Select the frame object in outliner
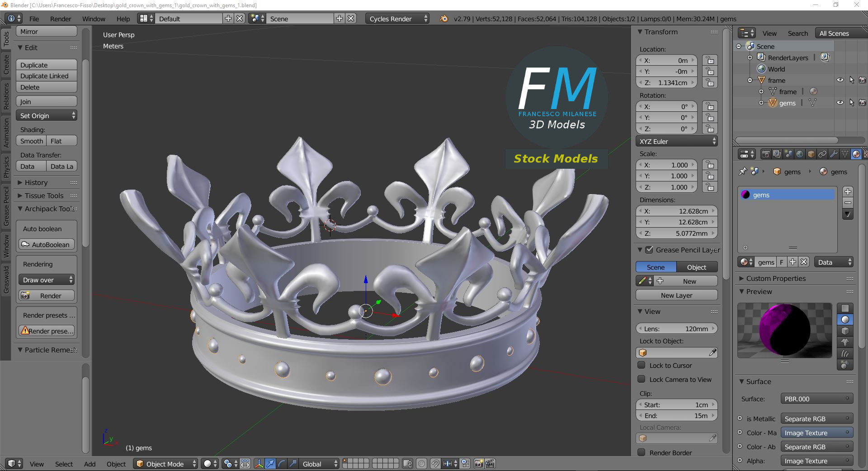 776,80
